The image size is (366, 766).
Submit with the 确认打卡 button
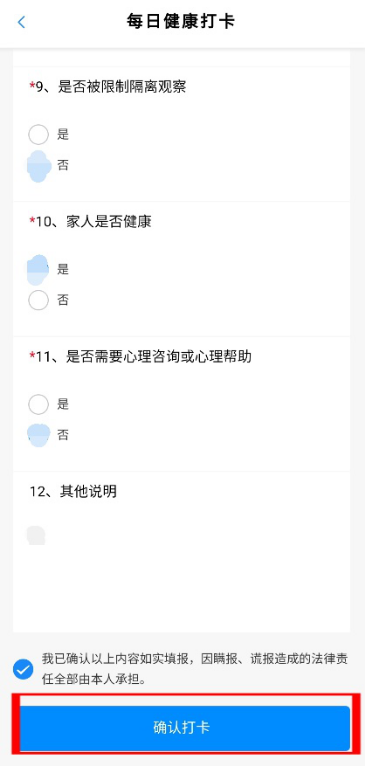click(x=185, y=727)
